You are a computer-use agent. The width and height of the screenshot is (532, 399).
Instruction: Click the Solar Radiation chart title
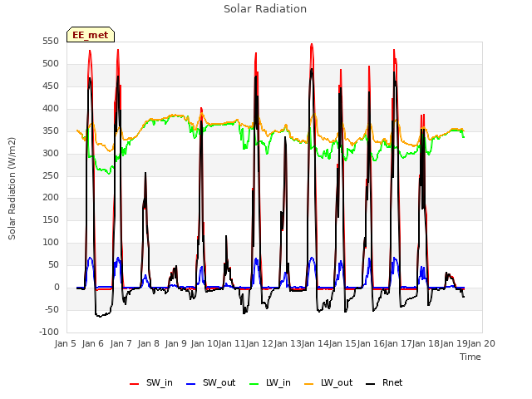click(265, 9)
